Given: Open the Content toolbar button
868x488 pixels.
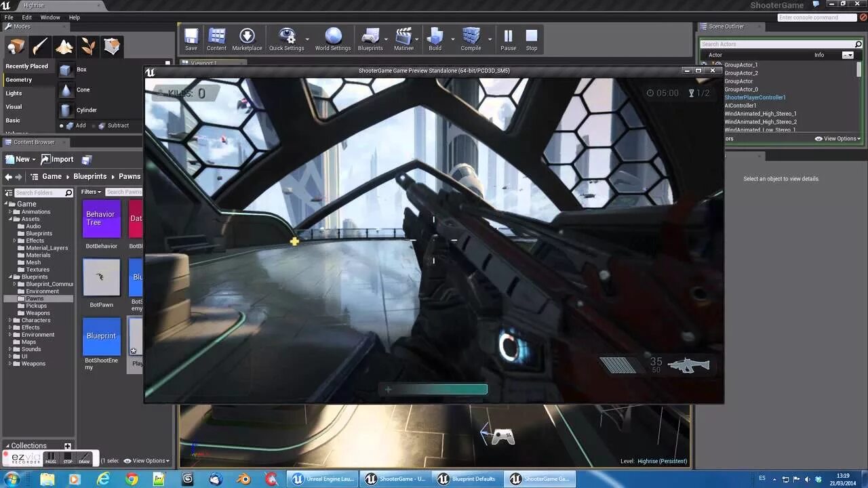Looking at the screenshot, I should click(x=216, y=39).
